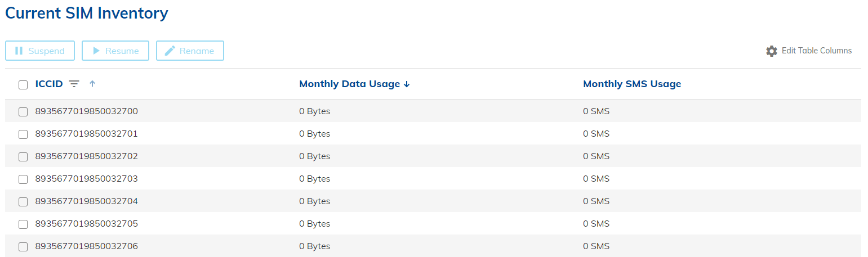Click 0 Bytes value for SIM 32705

click(314, 224)
